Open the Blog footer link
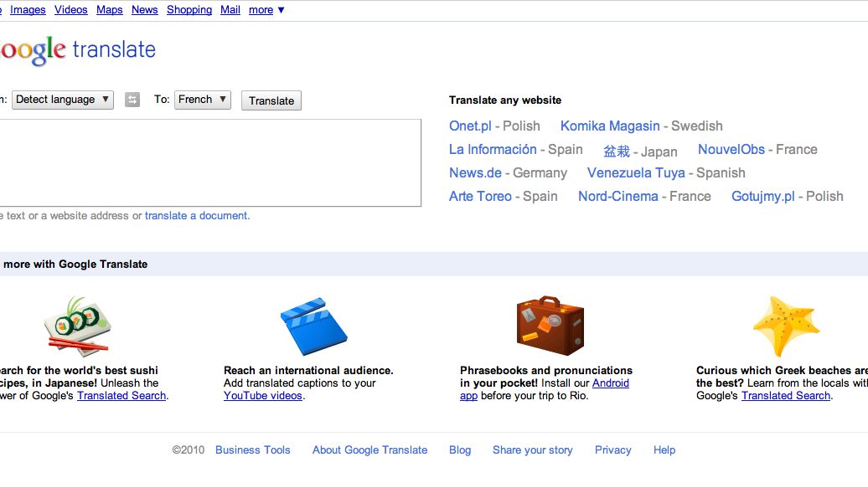Viewport: 868px width, 488px height. click(460, 449)
